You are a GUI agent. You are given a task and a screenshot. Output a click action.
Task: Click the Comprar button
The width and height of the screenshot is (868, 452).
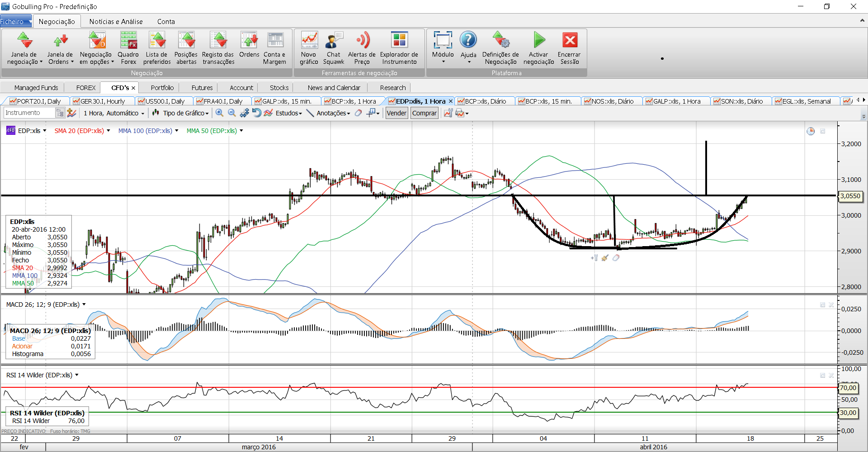click(424, 113)
